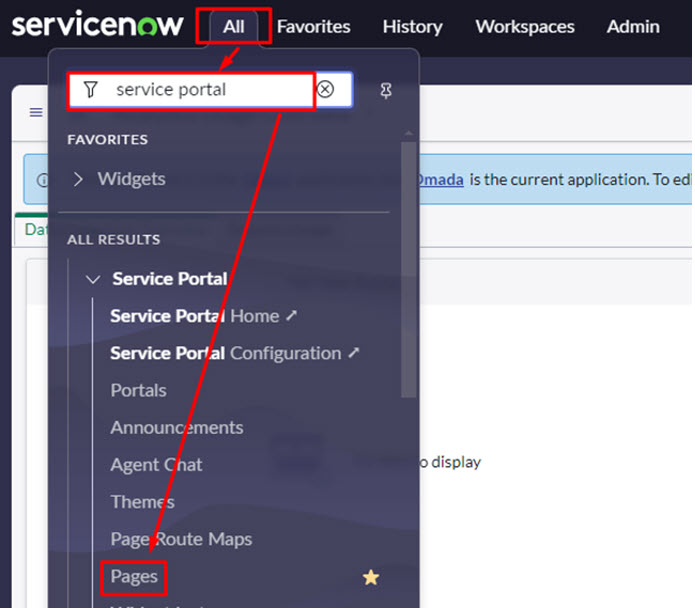Open the Page Route Maps module
The width and height of the screenshot is (695, 609).
click(181, 539)
